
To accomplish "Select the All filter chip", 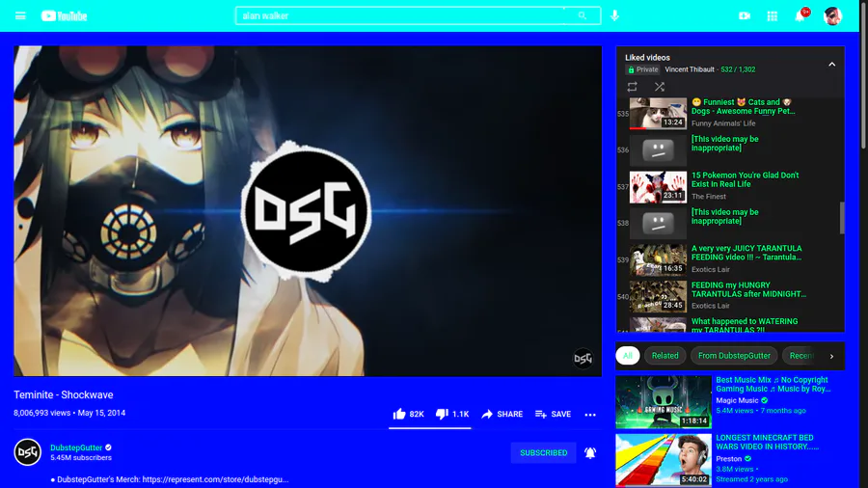I will pyautogui.click(x=628, y=356).
